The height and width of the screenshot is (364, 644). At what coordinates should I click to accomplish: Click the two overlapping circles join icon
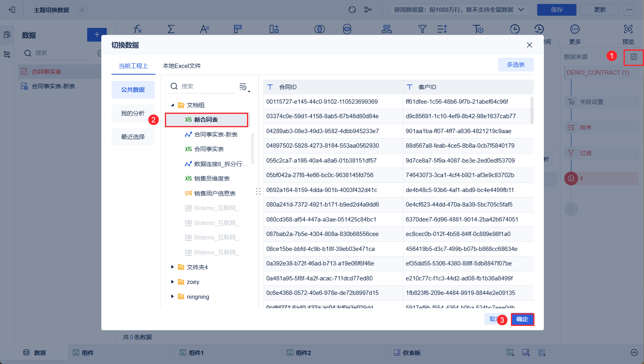[320, 29]
